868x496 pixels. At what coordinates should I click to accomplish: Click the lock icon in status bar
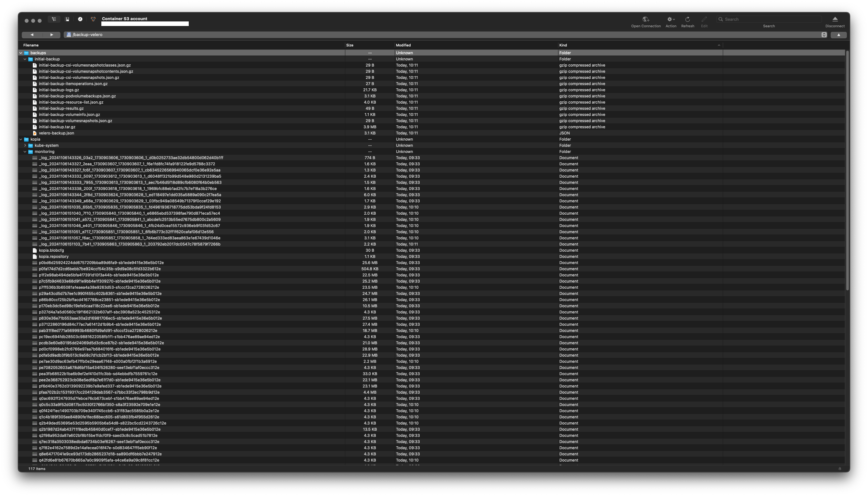click(839, 469)
